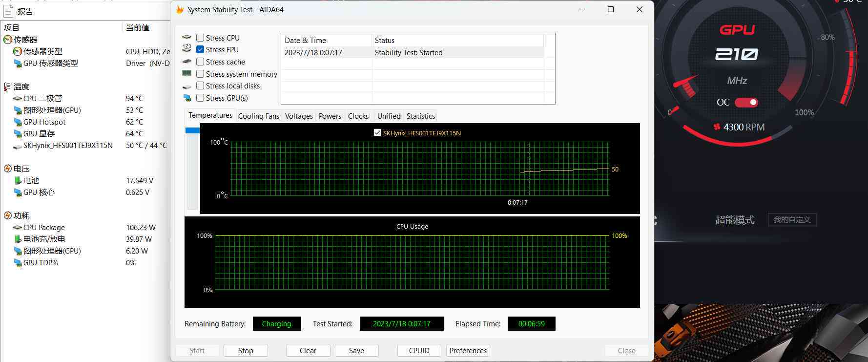Viewport: 868px width, 362px height.
Task: Click the Date & Time column header
Action: tap(327, 40)
